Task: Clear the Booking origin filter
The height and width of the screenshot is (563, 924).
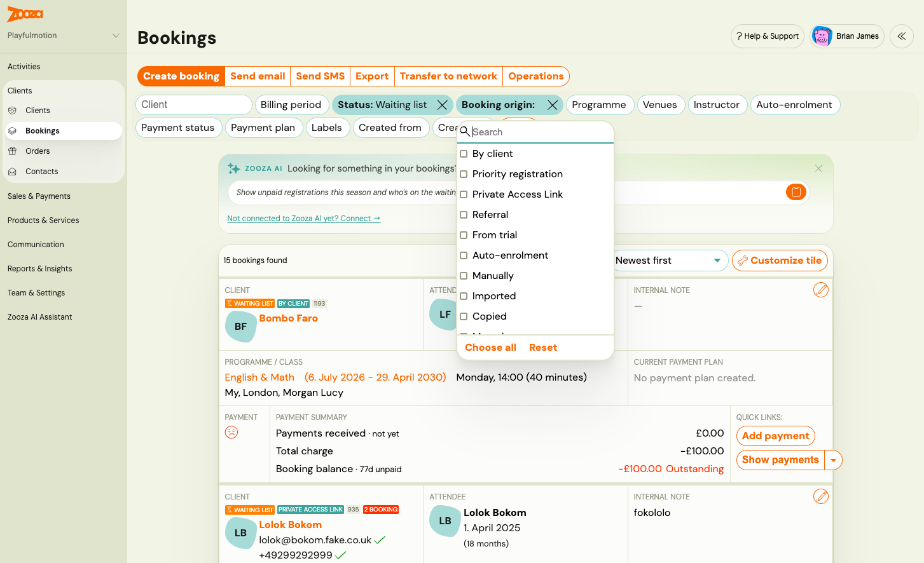Action: point(553,105)
